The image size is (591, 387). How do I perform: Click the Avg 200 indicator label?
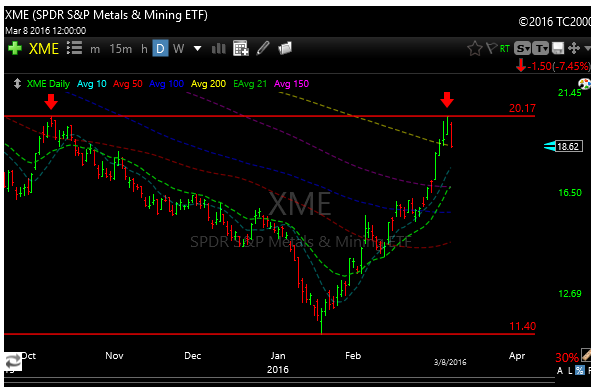coord(208,84)
